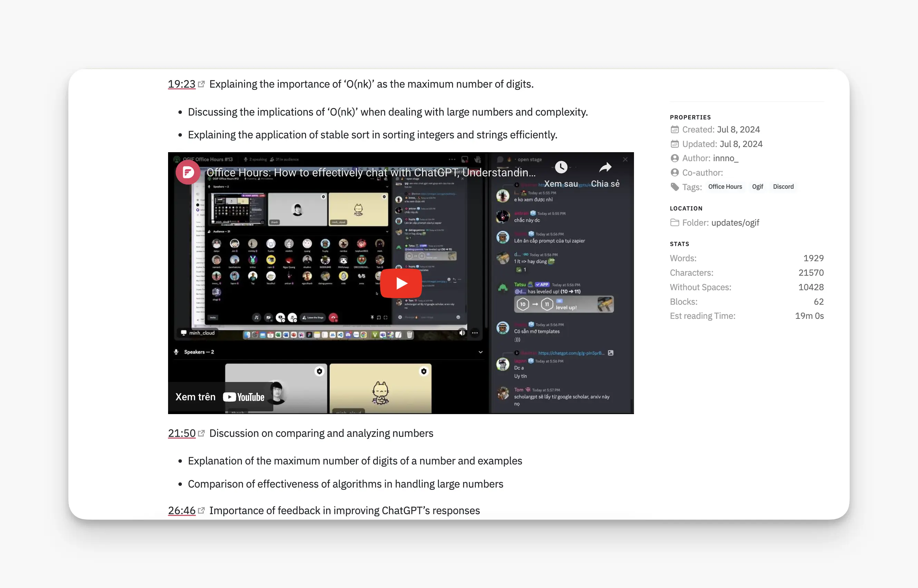Play the embedded YouTube video
Screen dimensions: 918x588
pyautogui.click(x=401, y=283)
